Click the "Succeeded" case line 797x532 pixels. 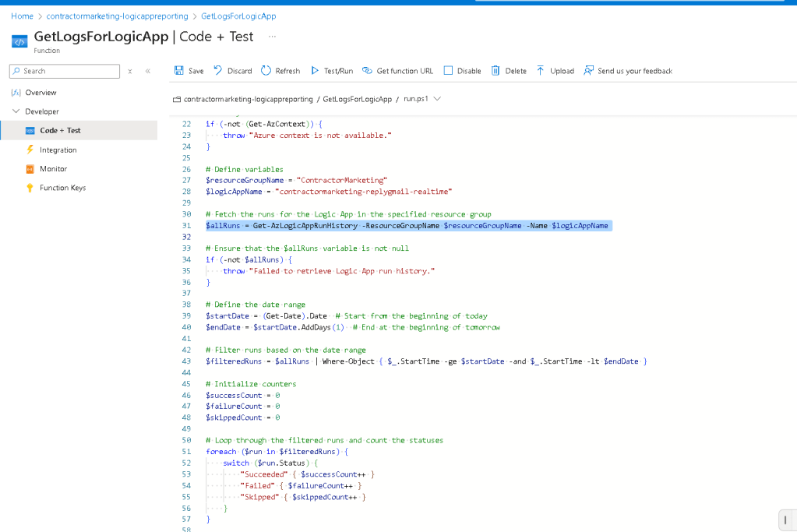(x=307, y=474)
